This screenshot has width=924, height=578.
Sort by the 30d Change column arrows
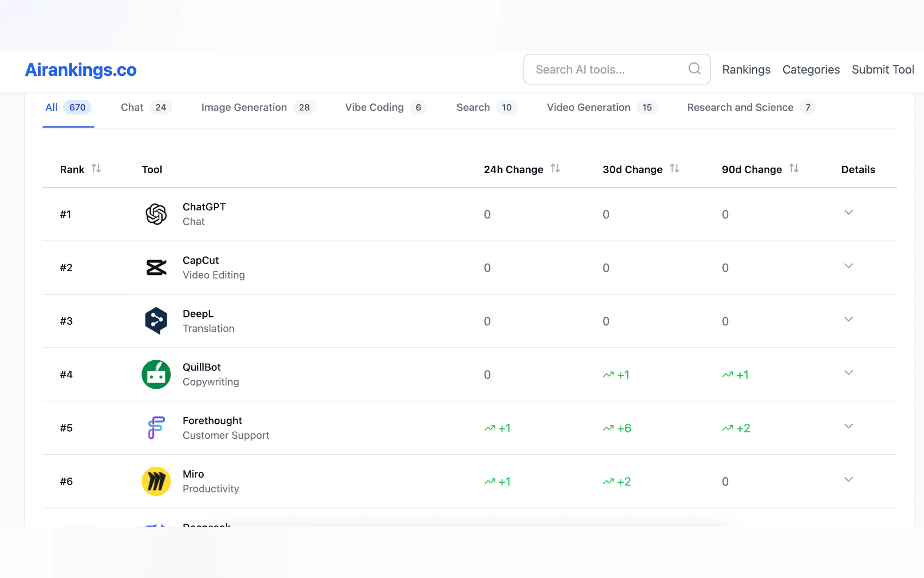[674, 169]
